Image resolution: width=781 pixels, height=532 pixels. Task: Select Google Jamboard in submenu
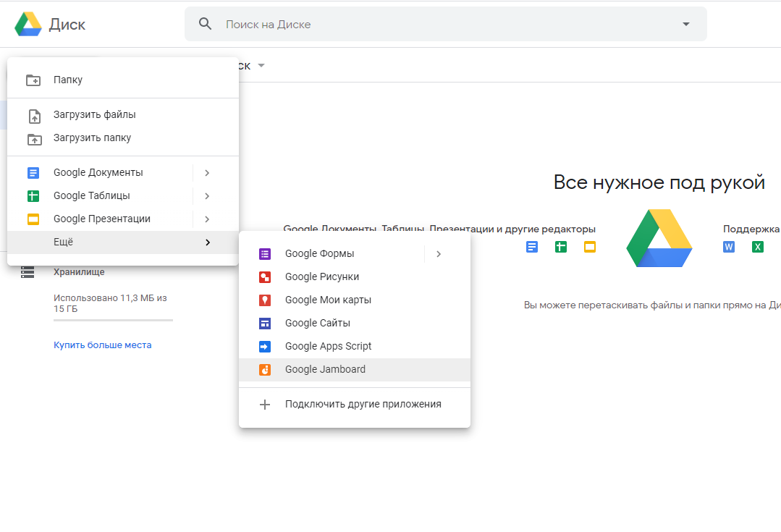pos(355,370)
